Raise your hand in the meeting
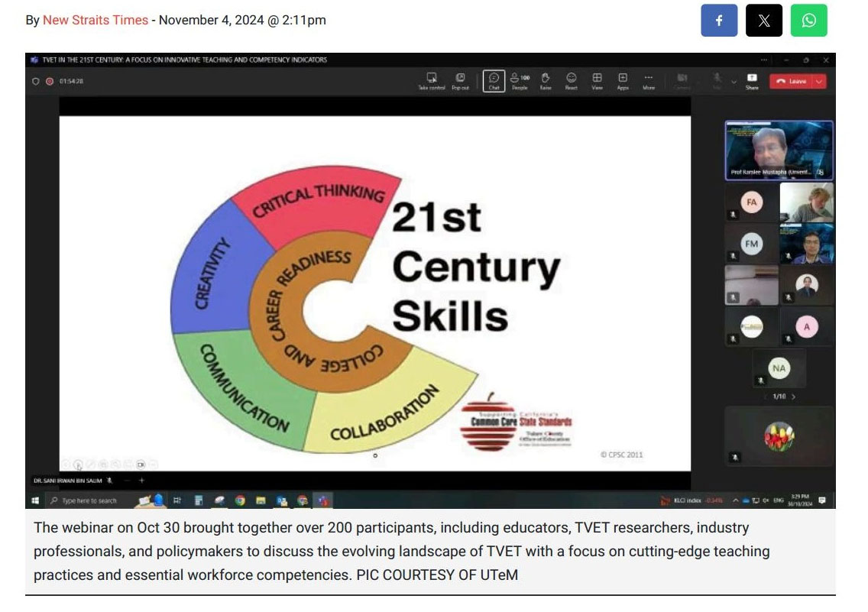 (546, 80)
